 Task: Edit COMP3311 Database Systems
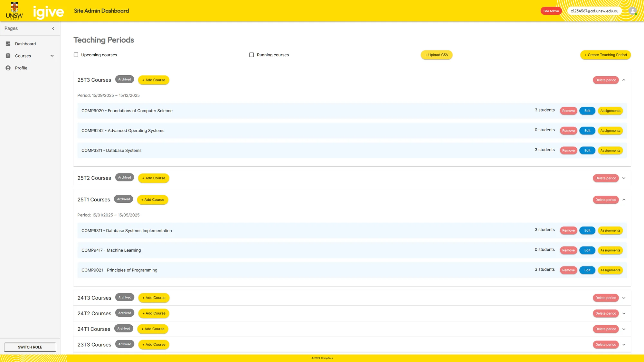pos(587,151)
